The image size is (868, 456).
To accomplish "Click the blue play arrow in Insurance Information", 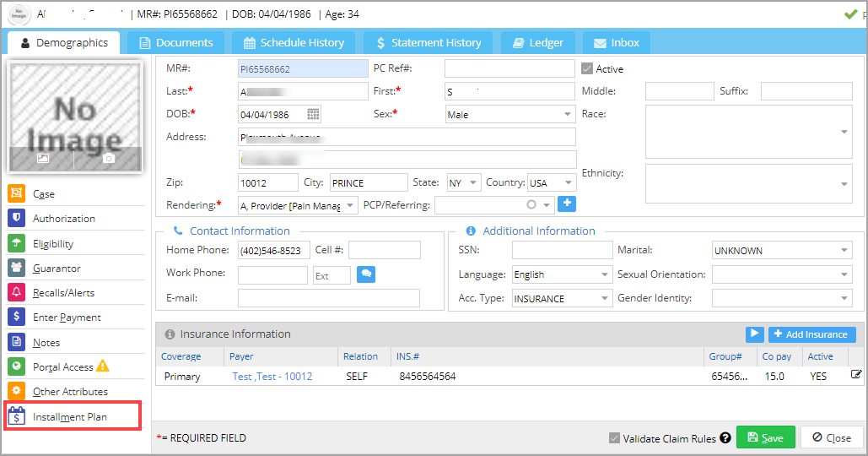I will click(x=754, y=334).
